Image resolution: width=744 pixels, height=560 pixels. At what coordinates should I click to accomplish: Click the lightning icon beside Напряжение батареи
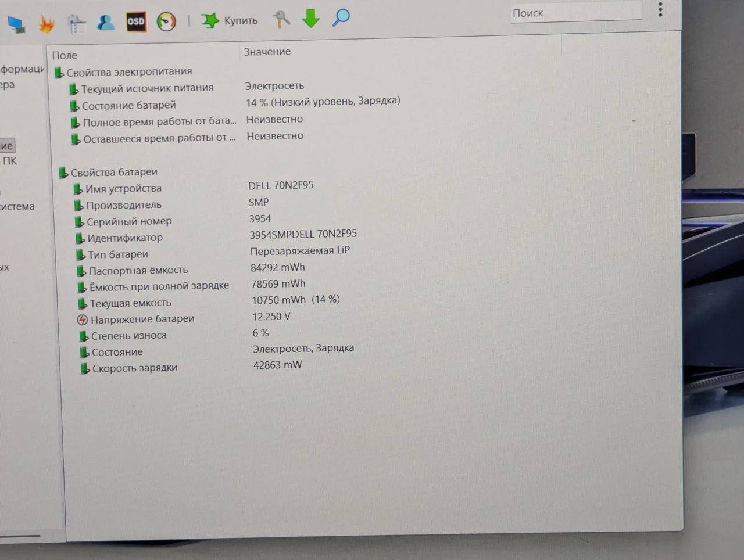(x=83, y=320)
